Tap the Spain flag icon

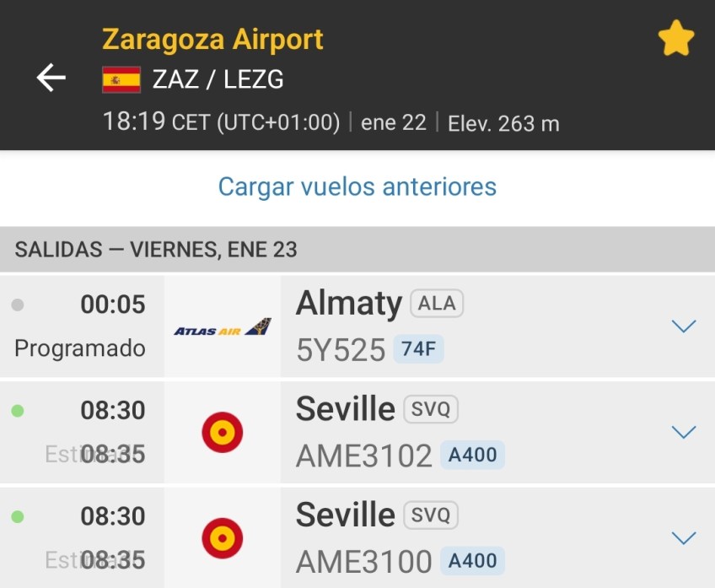tap(121, 79)
